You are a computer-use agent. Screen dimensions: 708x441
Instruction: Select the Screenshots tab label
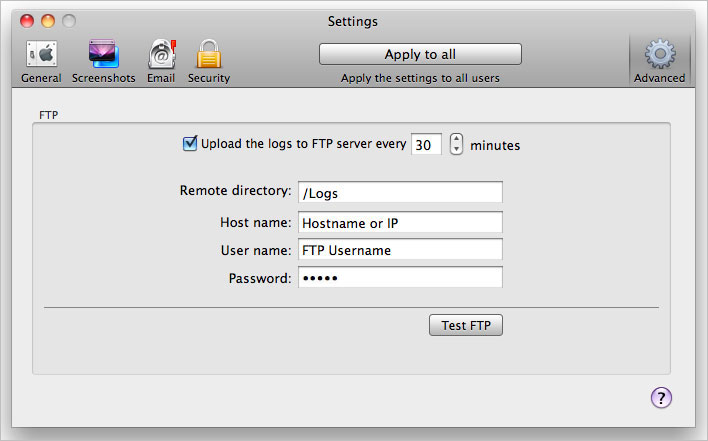coord(103,78)
